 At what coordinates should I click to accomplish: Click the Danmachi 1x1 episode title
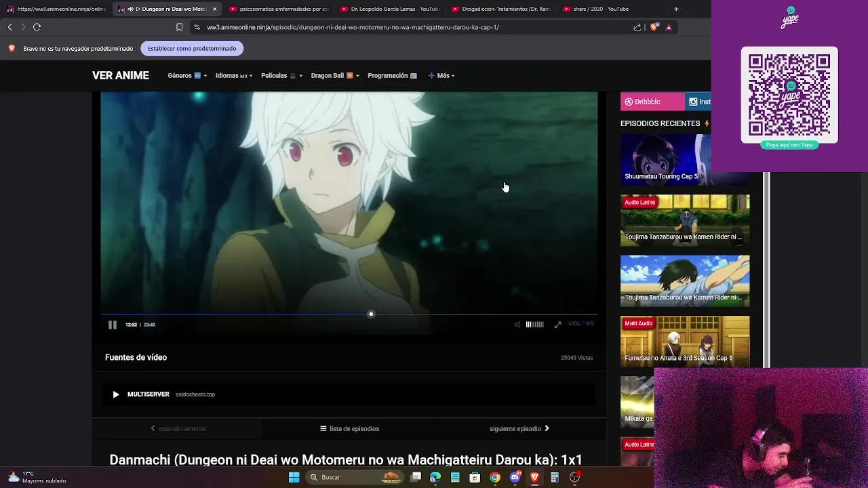346,460
